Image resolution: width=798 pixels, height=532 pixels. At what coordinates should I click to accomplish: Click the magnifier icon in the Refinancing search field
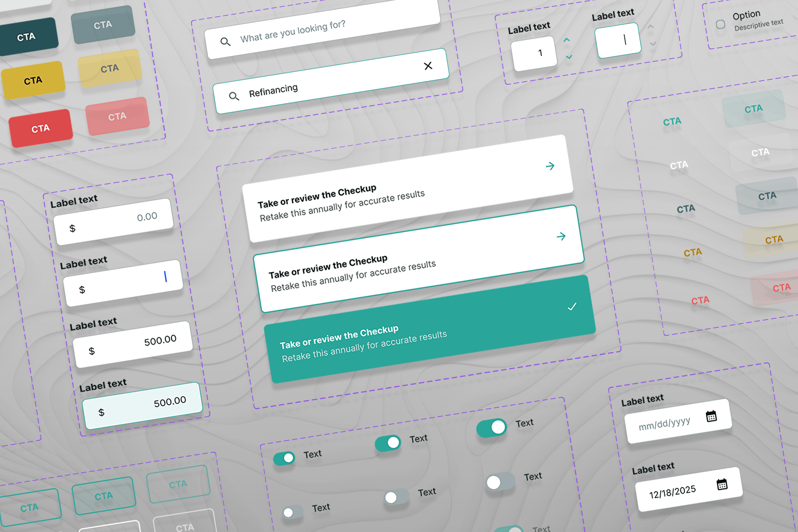234,96
